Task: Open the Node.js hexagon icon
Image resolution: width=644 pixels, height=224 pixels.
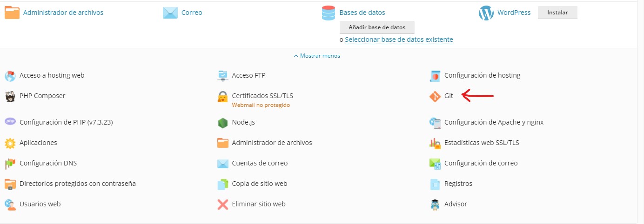Action: pyautogui.click(x=223, y=123)
